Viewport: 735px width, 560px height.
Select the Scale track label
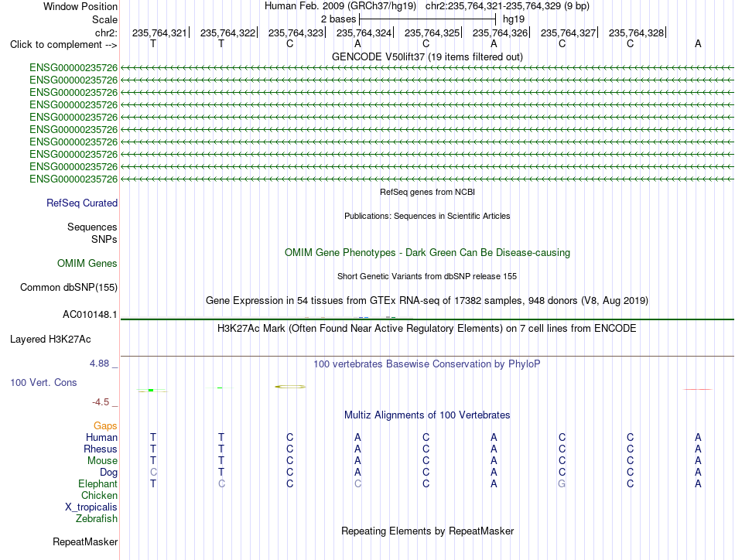coord(104,19)
